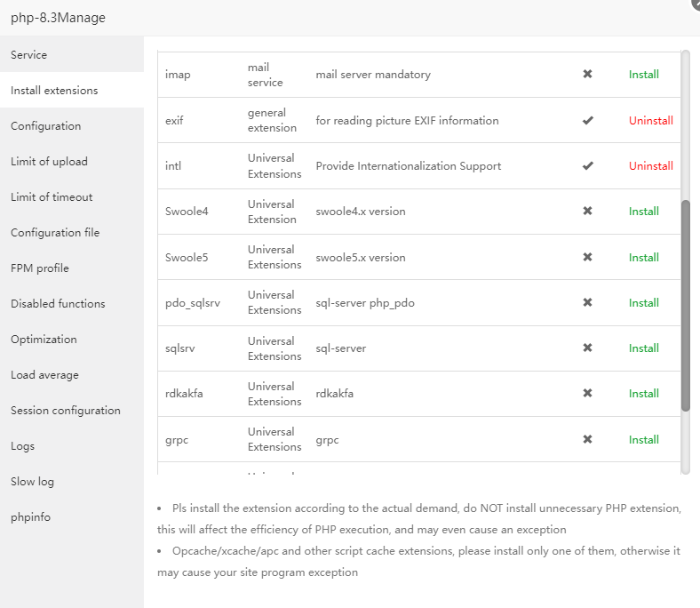Click the X status icon for Swoole4
The width and height of the screenshot is (700, 608).
(x=587, y=212)
